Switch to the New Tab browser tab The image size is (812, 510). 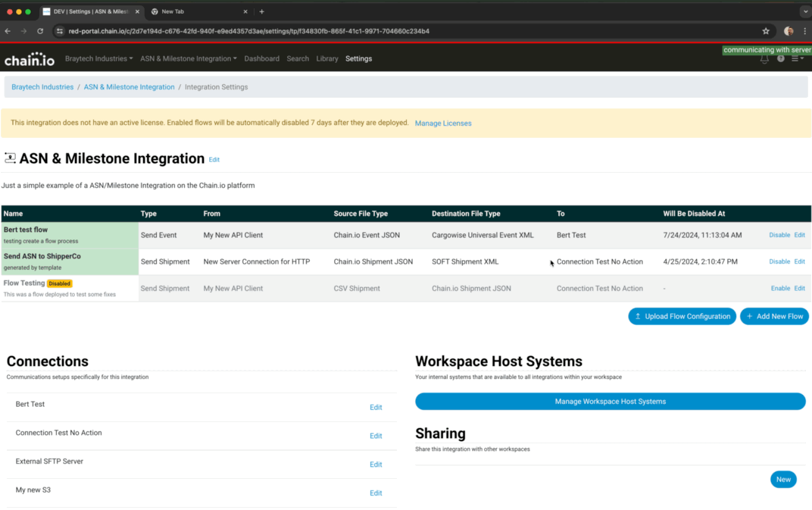coord(199,11)
